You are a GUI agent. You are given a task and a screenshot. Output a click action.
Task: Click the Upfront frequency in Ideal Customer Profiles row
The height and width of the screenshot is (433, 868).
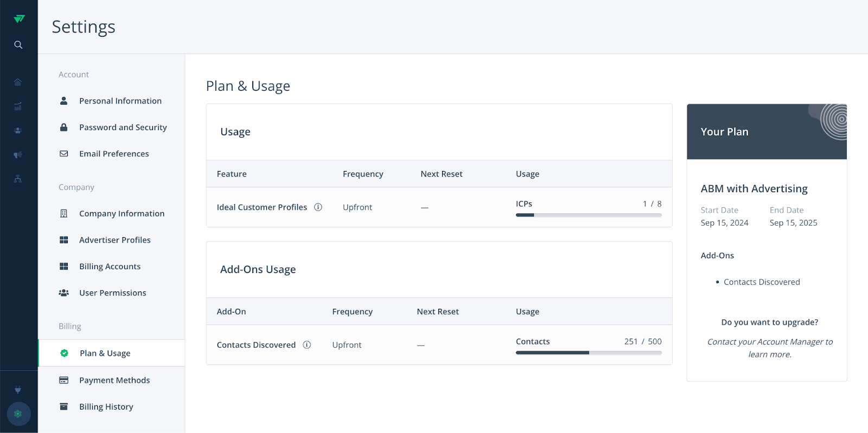pos(358,207)
